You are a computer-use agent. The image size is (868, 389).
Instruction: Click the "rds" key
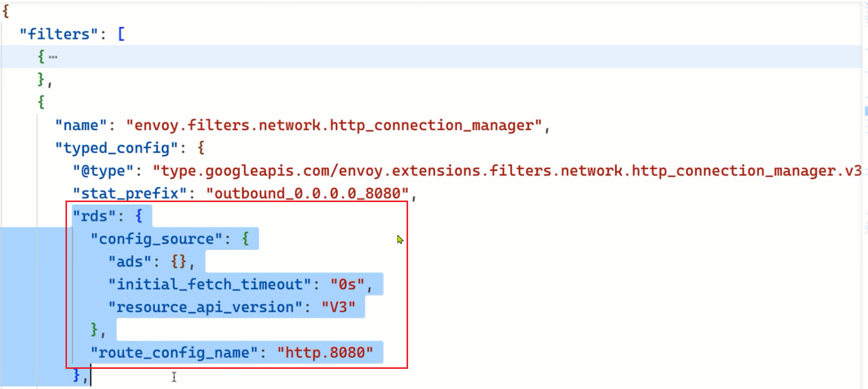94,216
